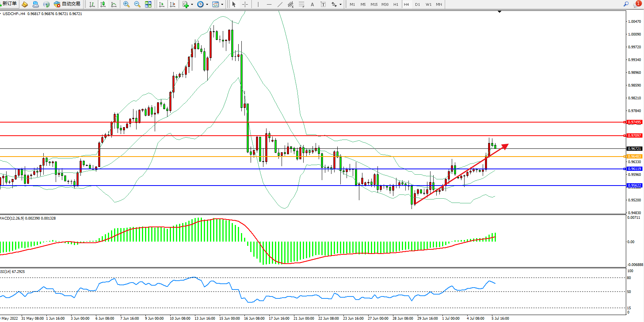Zoom in on the chart
The height and width of the screenshot is (322, 644).
126,5
